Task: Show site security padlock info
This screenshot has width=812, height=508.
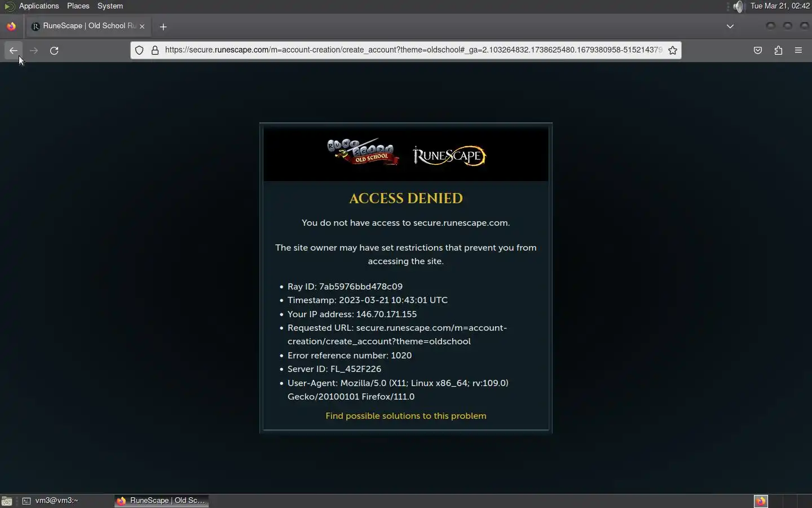Action: [x=155, y=50]
